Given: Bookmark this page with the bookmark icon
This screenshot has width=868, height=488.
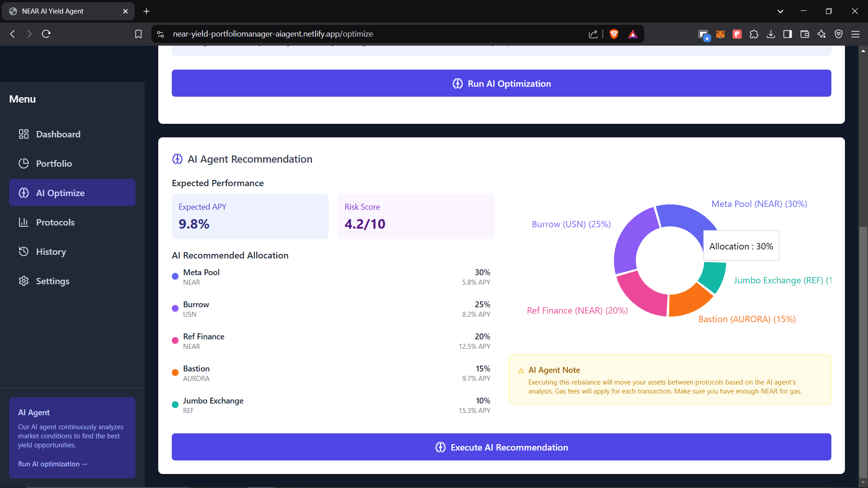Looking at the screenshot, I should click(x=138, y=34).
